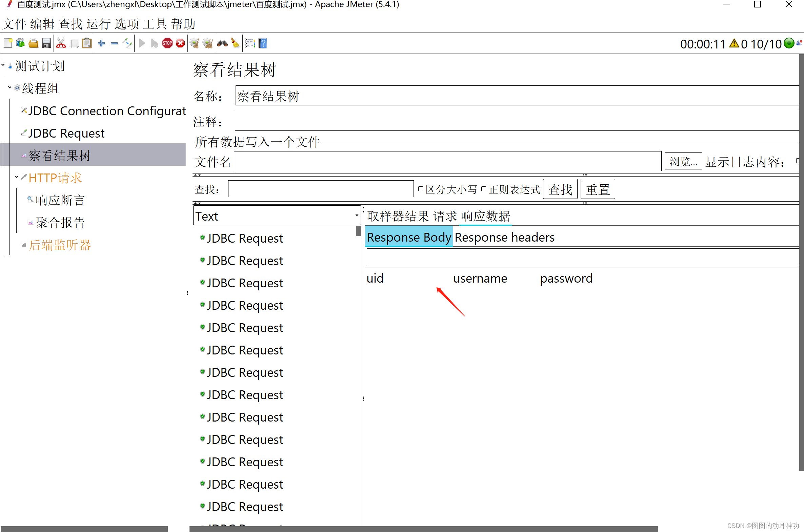
Task: Click the Shutdown red X icon
Action: 180,43
